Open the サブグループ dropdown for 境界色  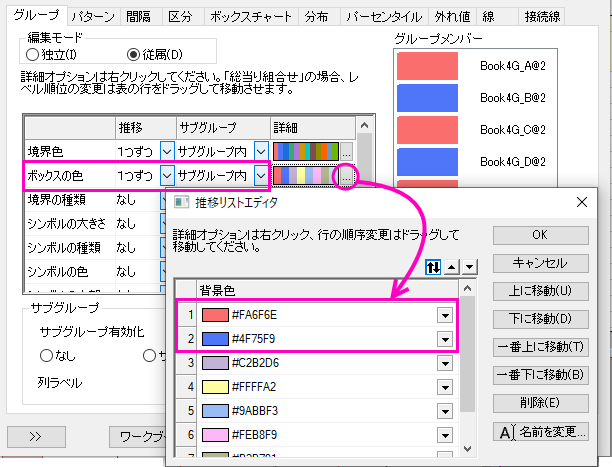(x=261, y=152)
